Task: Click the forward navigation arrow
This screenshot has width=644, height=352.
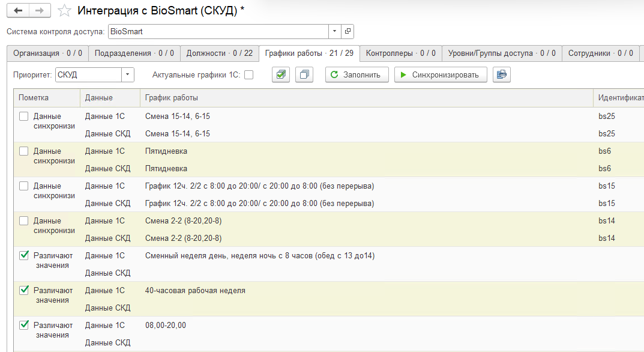Action: 40,11
